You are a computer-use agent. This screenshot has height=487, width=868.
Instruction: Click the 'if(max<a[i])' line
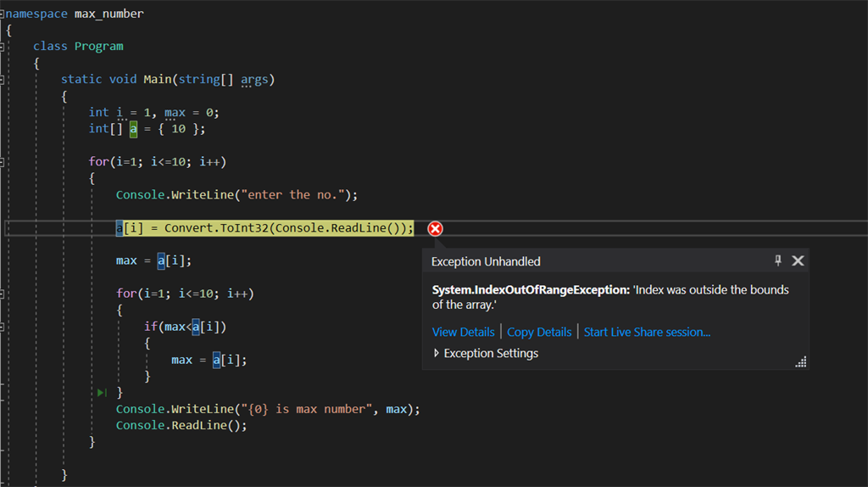pyautogui.click(x=186, y=327)
